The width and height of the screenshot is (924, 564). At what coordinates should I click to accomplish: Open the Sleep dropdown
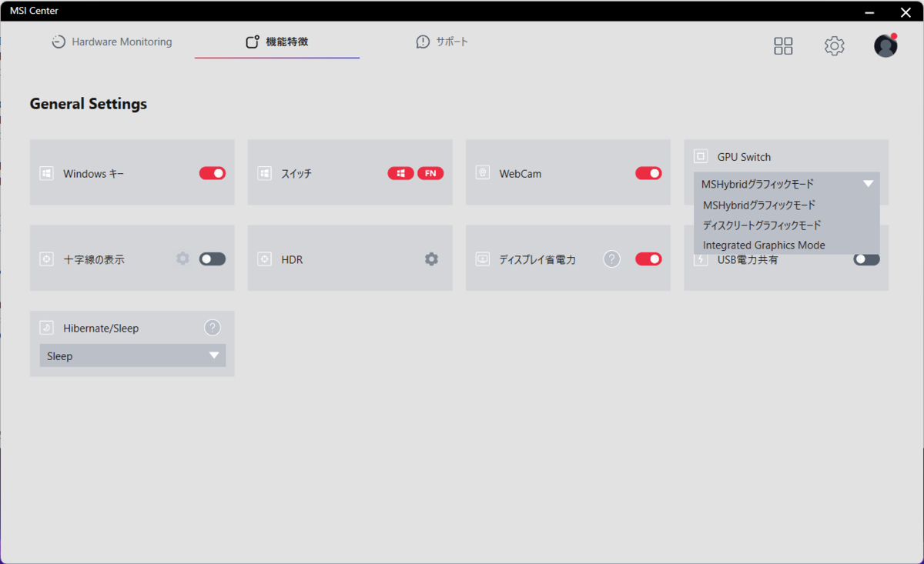pos(132,355)
